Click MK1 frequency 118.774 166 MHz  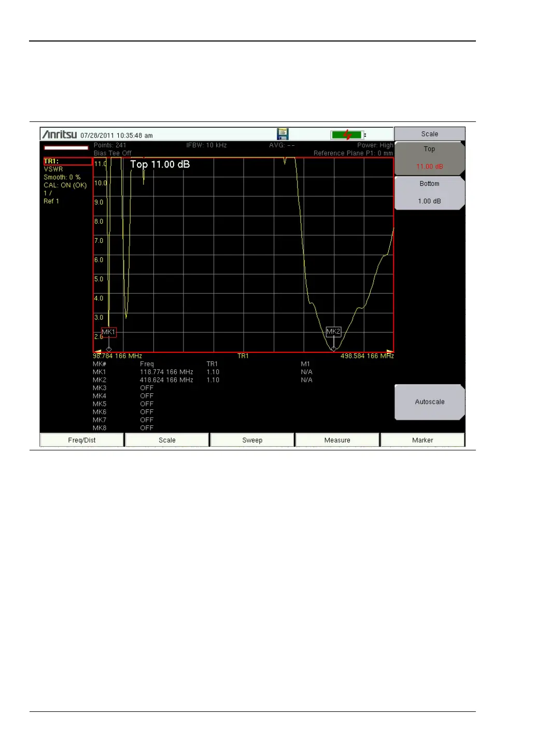(166, 372)
